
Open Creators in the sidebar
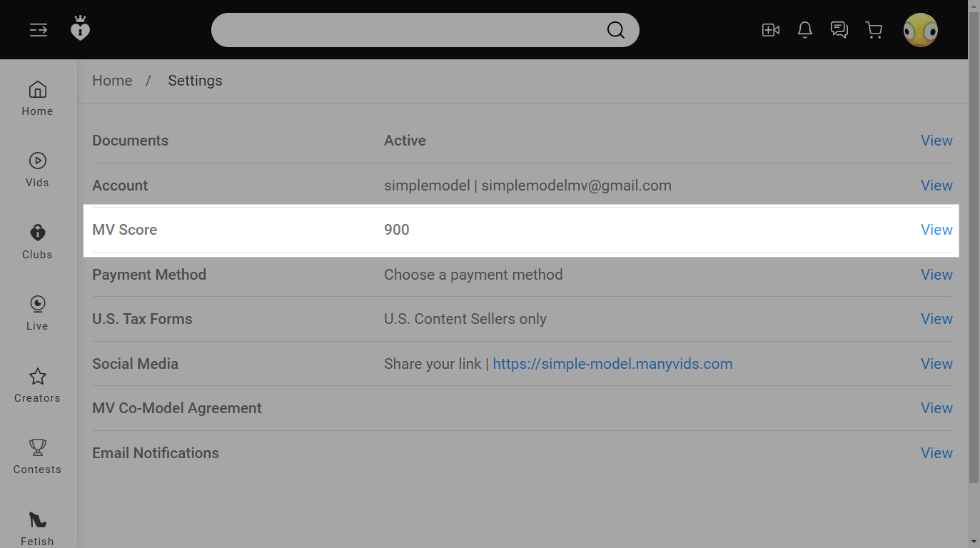[37, 385]
